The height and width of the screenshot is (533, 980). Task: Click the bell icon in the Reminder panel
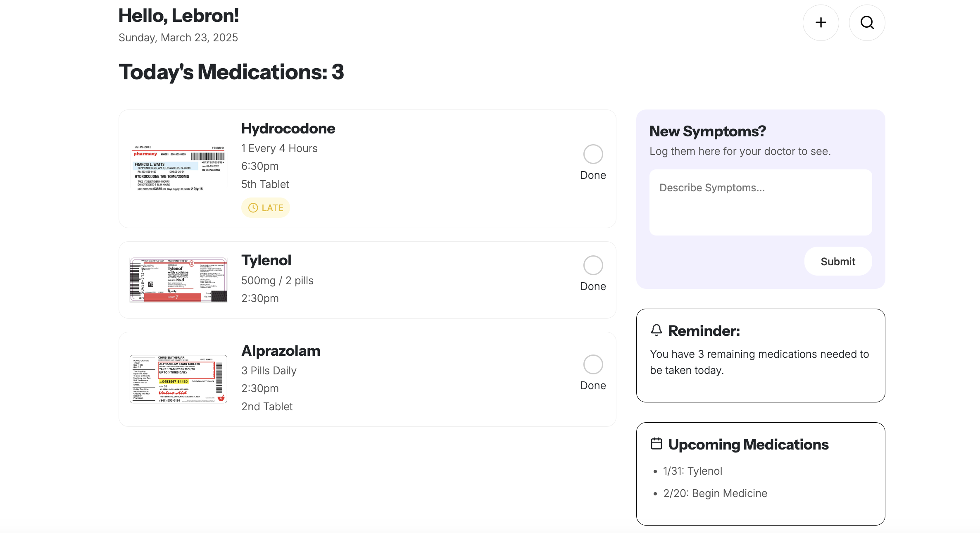tap(657, 330)
